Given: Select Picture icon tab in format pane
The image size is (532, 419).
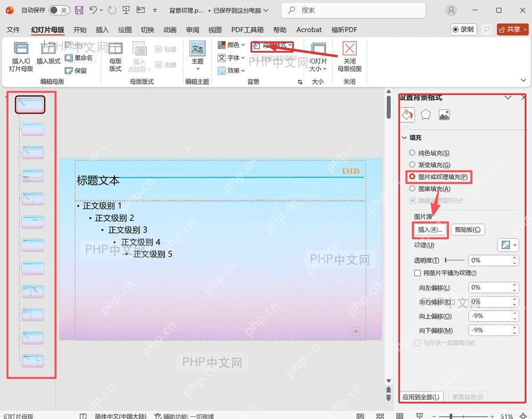Looking at the screenshot, I should 444,115.
